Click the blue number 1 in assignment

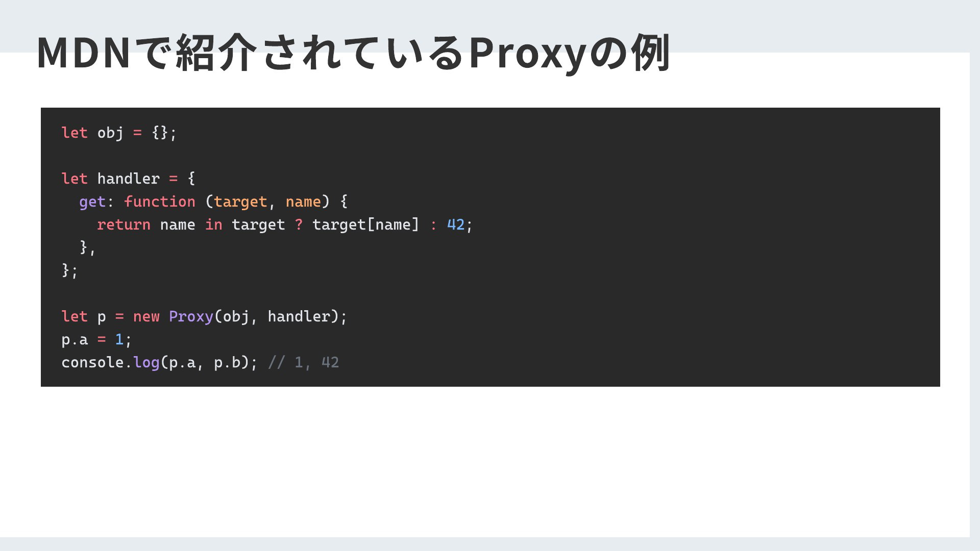(x=119, y=339)
